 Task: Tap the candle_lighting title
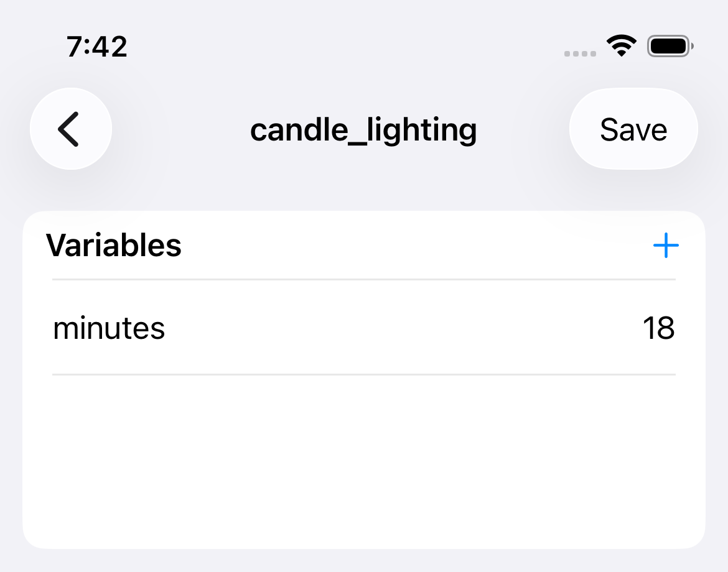tap(363, 129)
